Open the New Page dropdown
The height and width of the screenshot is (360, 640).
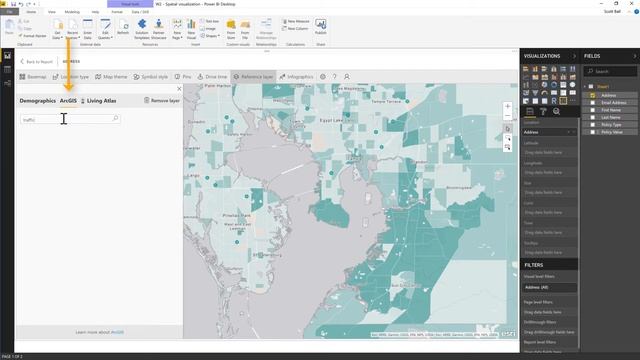[x=177, y=29]
